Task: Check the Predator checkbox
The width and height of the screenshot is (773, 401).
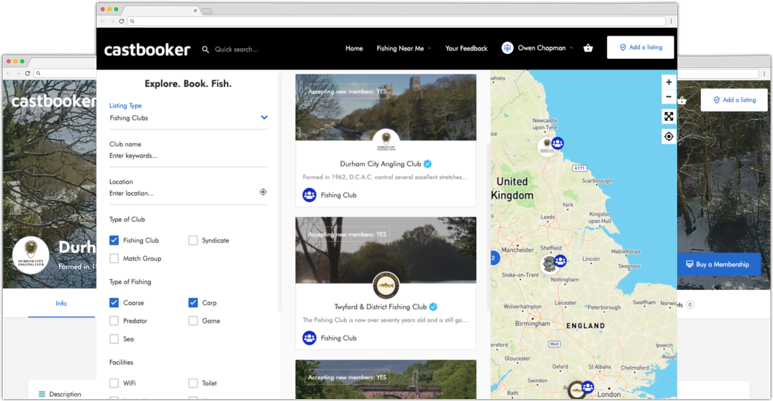Action: [114, 321]
